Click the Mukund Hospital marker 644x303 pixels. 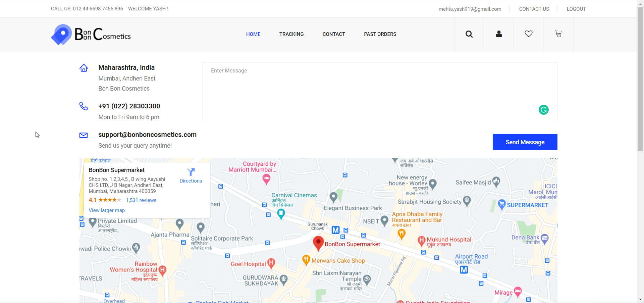tap(422, 241)
